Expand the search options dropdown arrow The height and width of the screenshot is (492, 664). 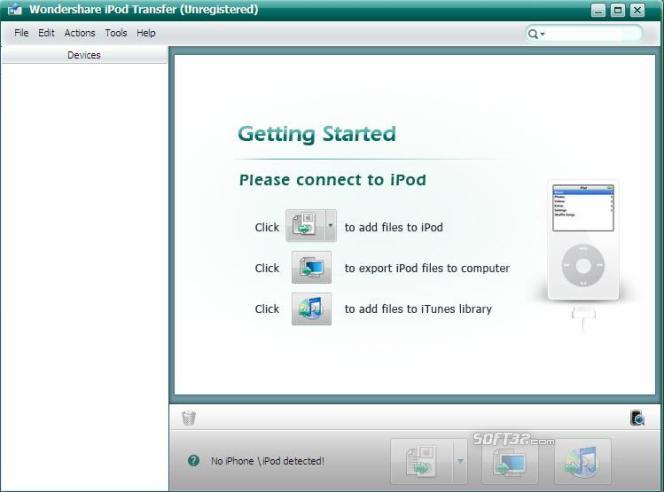click(542, 34)
